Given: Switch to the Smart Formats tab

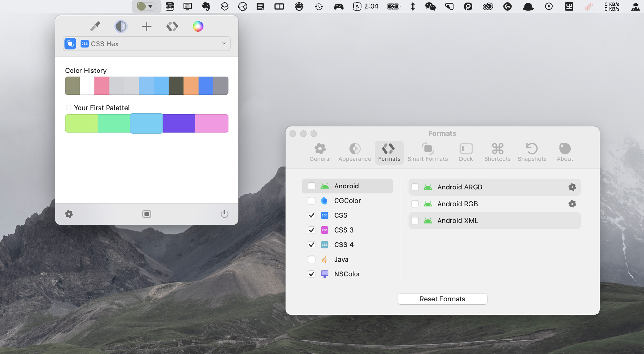Looking at the screenshot, I should [428, 152].
